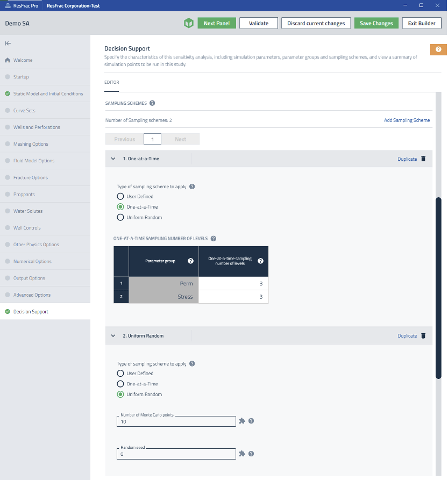This screenshot has height=480, width=448.
Task: Click help icon beside Number of Monte Carlo points
Action: [x=251, y=421]
